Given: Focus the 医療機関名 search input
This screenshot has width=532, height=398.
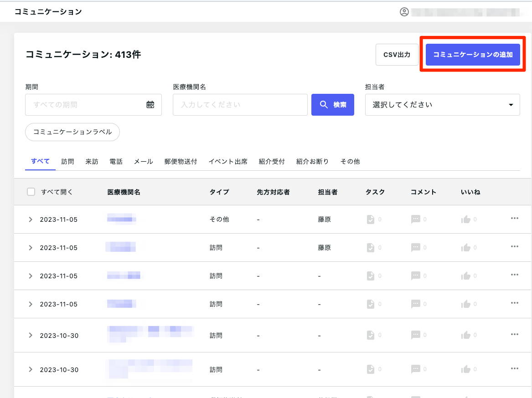Looking at the screenshot, I should [x=240, y=105].
